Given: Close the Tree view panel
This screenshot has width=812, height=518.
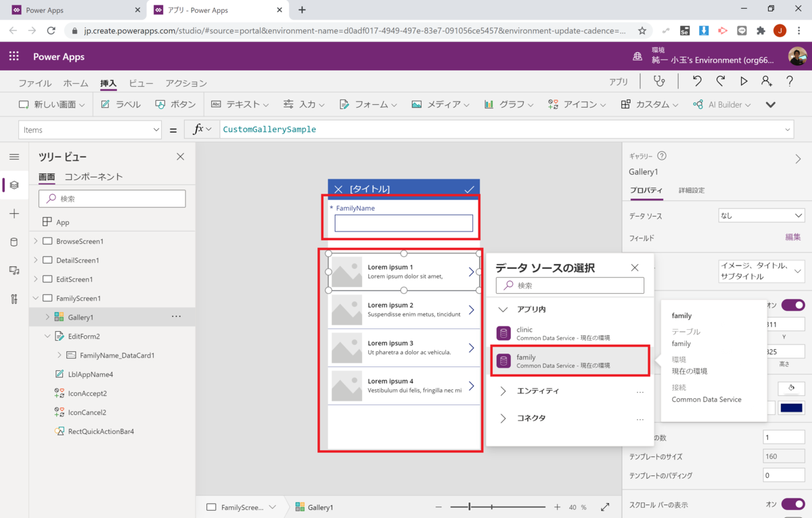Looking at the screenshot, I should coord(180,156).
